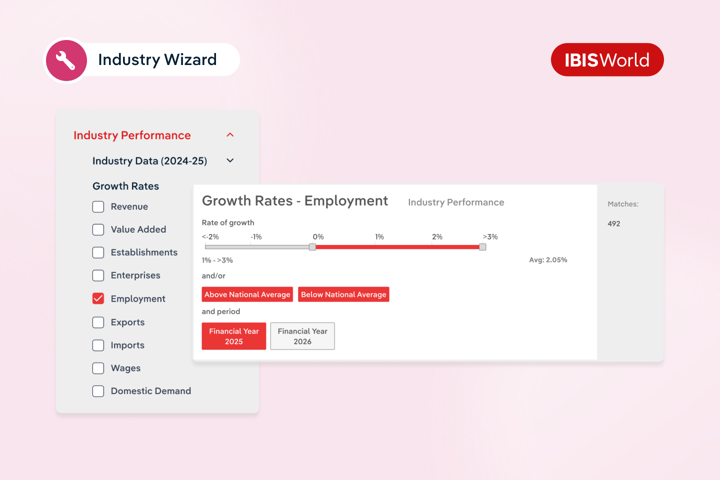
Task: Tick the Domestic Demand checkbox
Action: (x=98, y=392)
